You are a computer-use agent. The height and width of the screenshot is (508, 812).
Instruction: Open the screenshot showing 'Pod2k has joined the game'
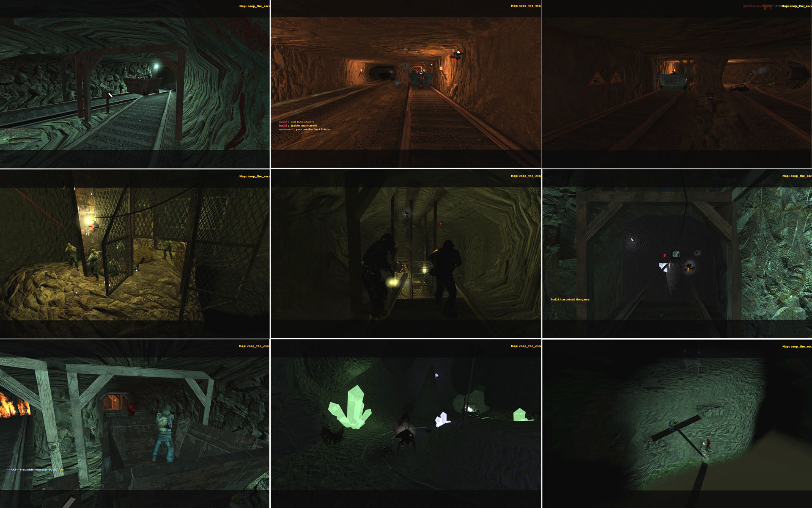(677, 254)
